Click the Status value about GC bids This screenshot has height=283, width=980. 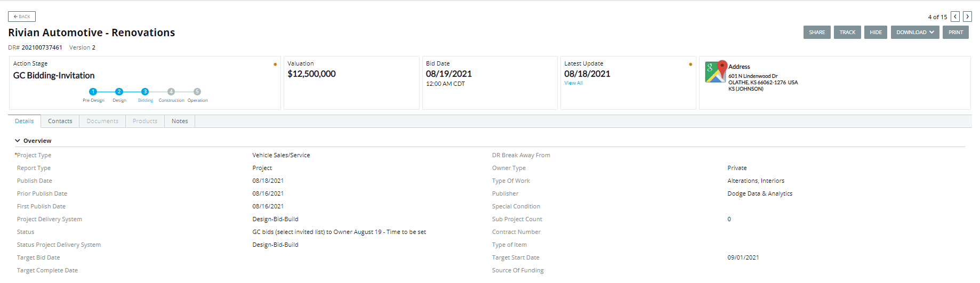(339, 232)
